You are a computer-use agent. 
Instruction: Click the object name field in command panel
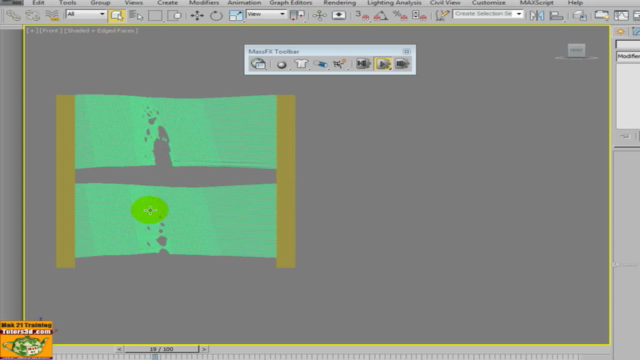(628, 44)
